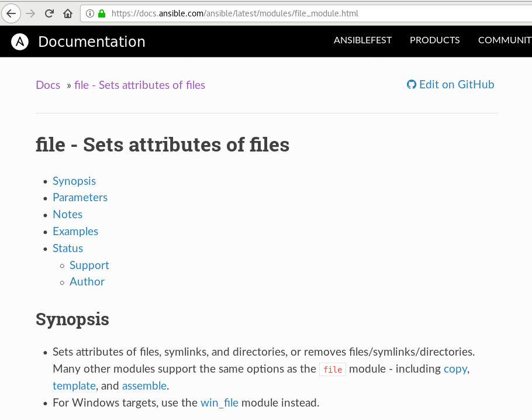Click the Docs breadcrumb link
Viewport: 532px width, 420px height.
[x=48, y=85]
